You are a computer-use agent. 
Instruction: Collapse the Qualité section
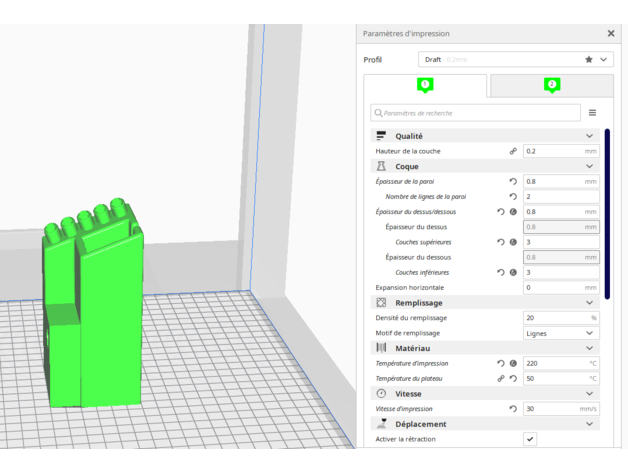pos(589,136)
